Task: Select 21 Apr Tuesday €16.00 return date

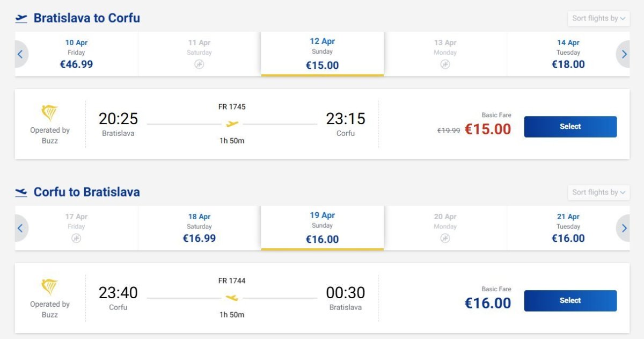Action: click(568, 228)
